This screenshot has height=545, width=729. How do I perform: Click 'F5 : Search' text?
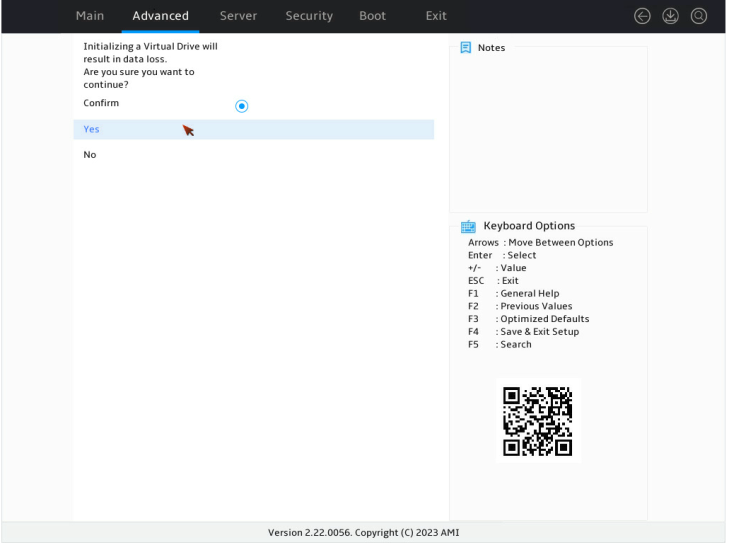(x=500, y=345)
